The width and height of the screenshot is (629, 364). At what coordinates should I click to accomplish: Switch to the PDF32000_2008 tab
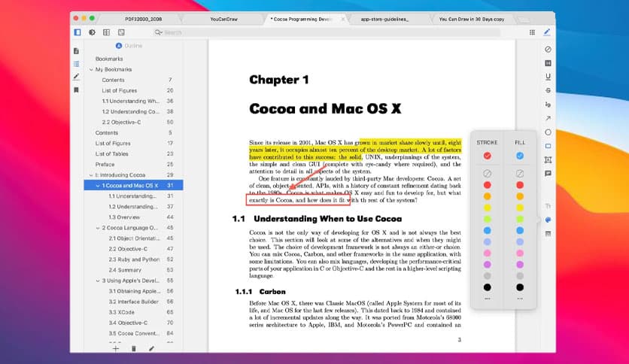point(143,19)
